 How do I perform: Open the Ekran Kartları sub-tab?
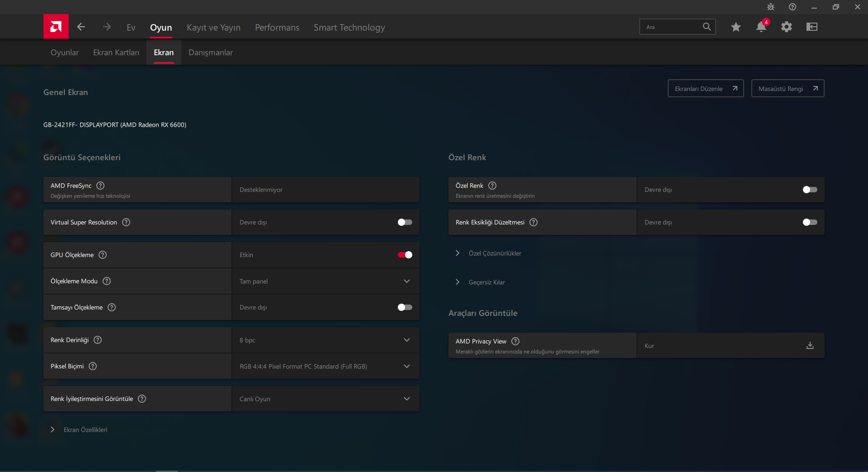pos(116,52)
